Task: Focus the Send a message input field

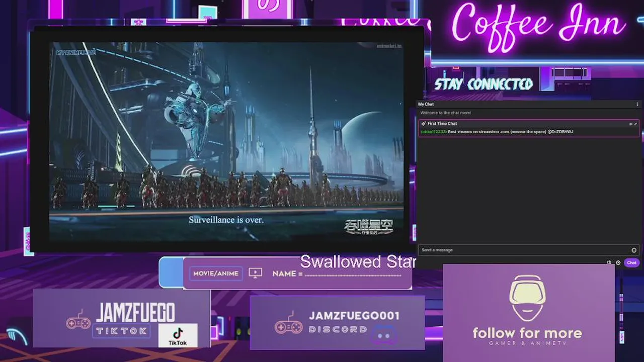Action: click(529, 250)
